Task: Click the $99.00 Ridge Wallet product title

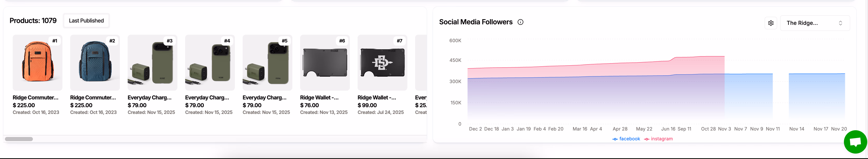Action: tap(376, 97)
